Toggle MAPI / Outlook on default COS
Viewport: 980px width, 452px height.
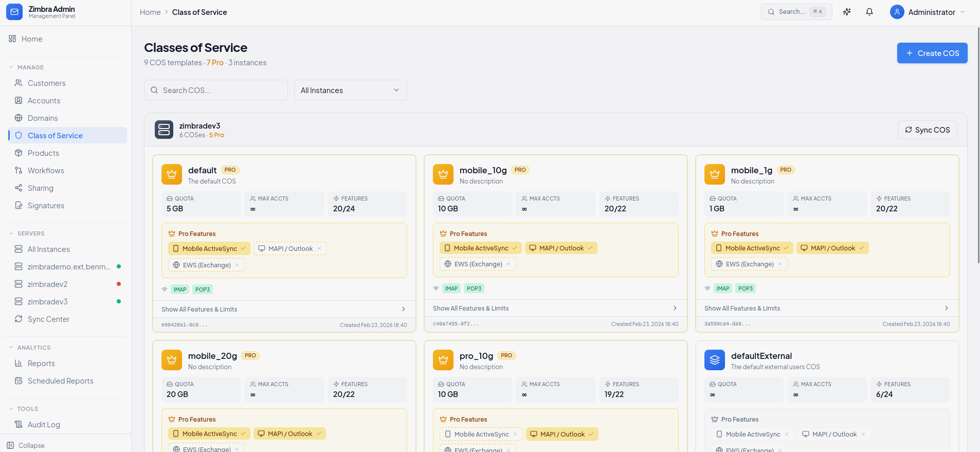(x=290, y=249)
